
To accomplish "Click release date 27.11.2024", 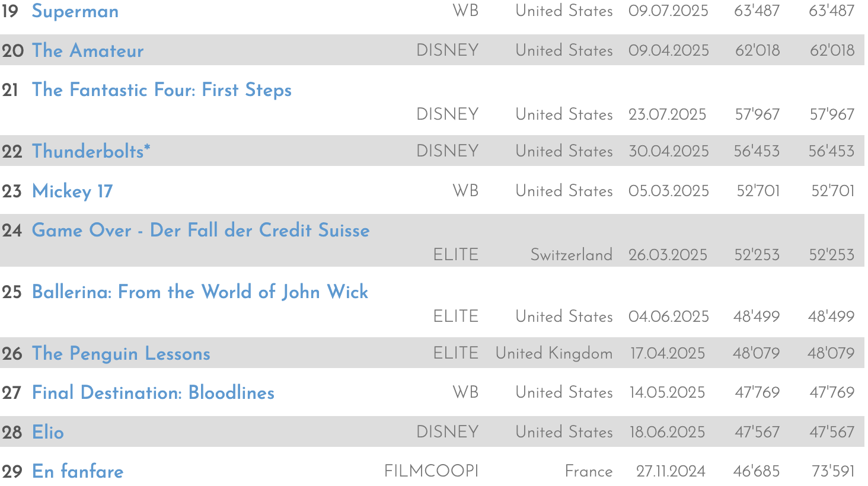I will [x=671, y=471].
